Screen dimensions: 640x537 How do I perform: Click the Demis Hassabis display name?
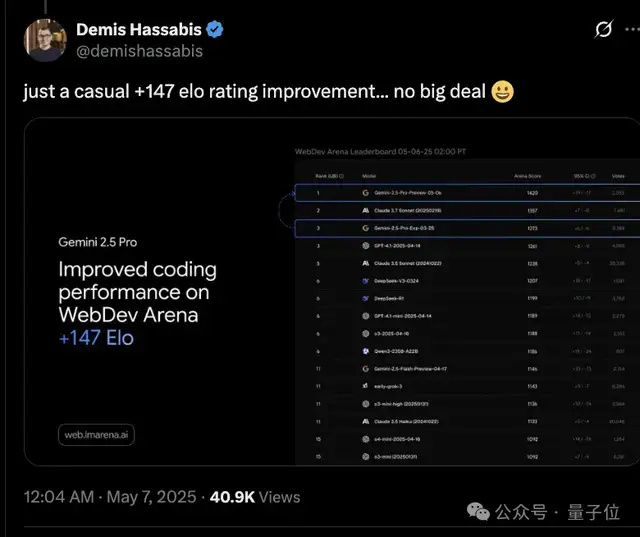[x=139, y=30]
